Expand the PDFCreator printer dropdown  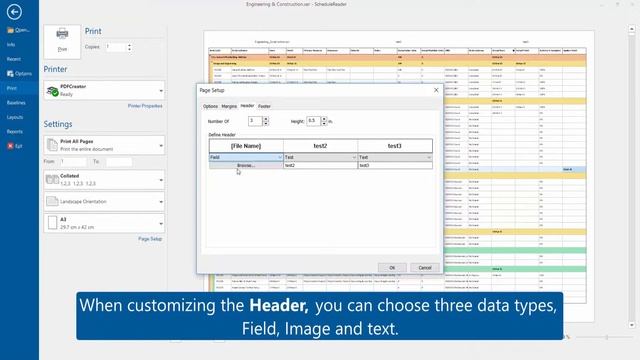[x=161, y=91]
